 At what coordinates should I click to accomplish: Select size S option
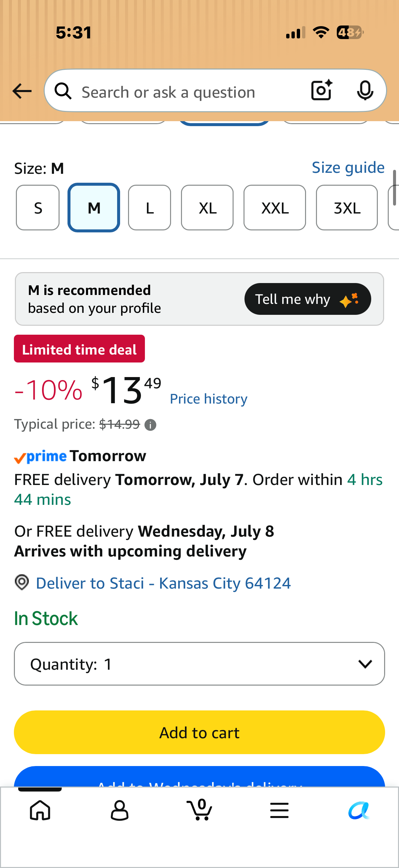(38, 208)
